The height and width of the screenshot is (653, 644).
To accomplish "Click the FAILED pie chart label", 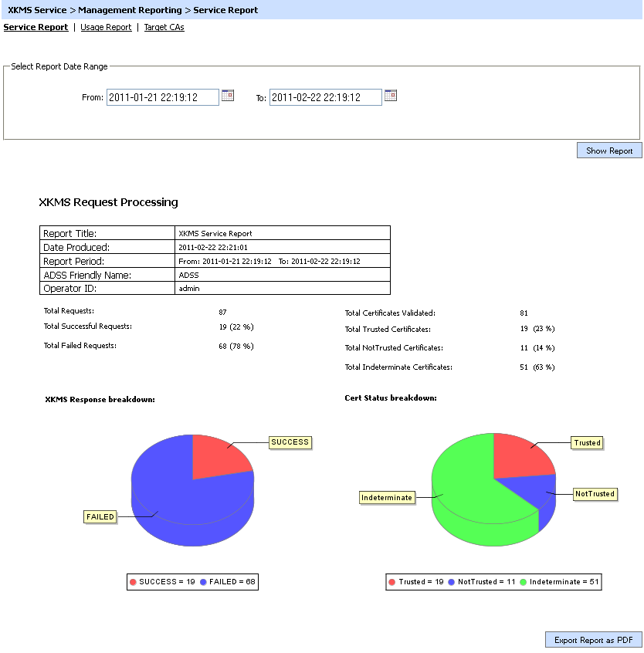I will [100, 517].
